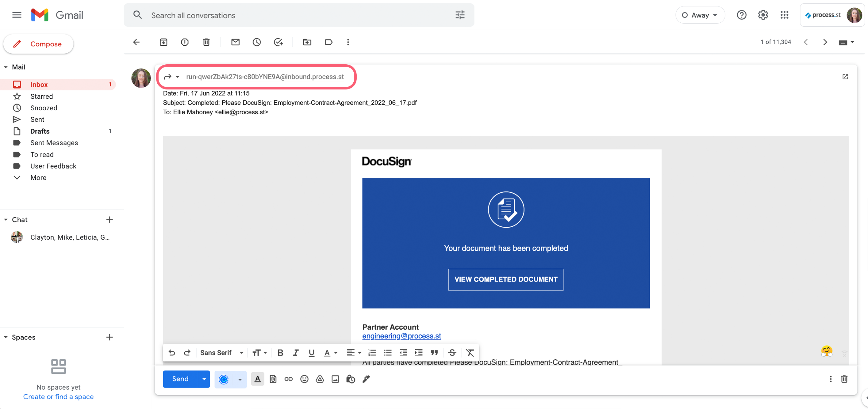Open the Drafts folder
Screen dimensions: 868x409
(x=58, y=131)
